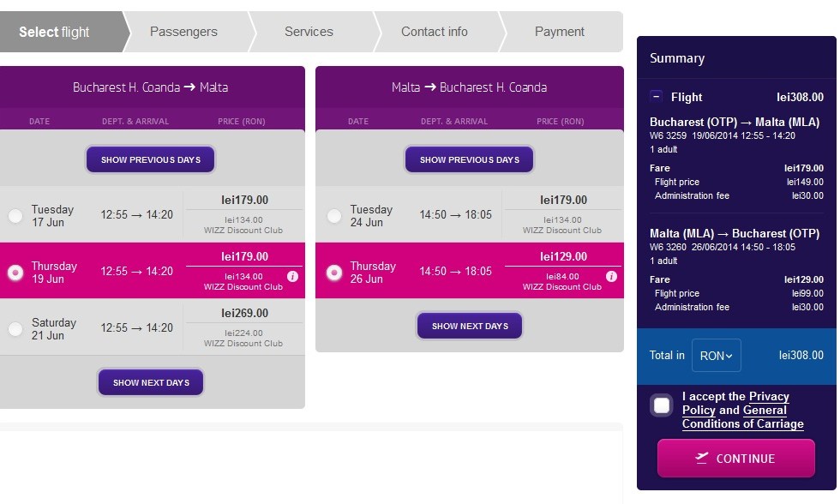Show next days for Bucharest to Malta
The height and width of the screenshot is (504, 840).
[151, 382]
